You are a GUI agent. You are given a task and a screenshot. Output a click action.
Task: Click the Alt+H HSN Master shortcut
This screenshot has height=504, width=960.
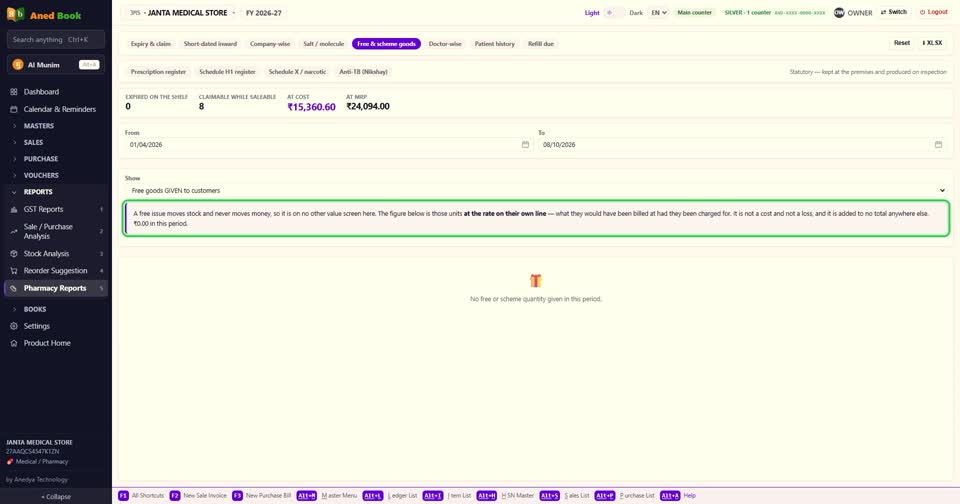tap(505, 495)
